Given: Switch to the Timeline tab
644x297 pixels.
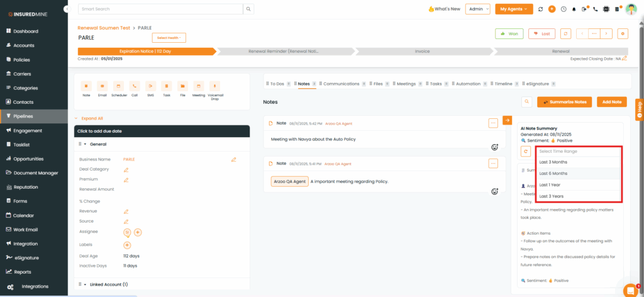Looking at the screenshot, I should pos(503,84).
